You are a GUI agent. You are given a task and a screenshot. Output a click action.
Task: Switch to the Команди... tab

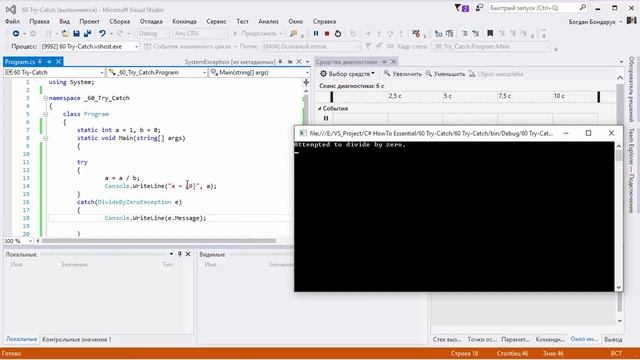(x=550, y=339)
